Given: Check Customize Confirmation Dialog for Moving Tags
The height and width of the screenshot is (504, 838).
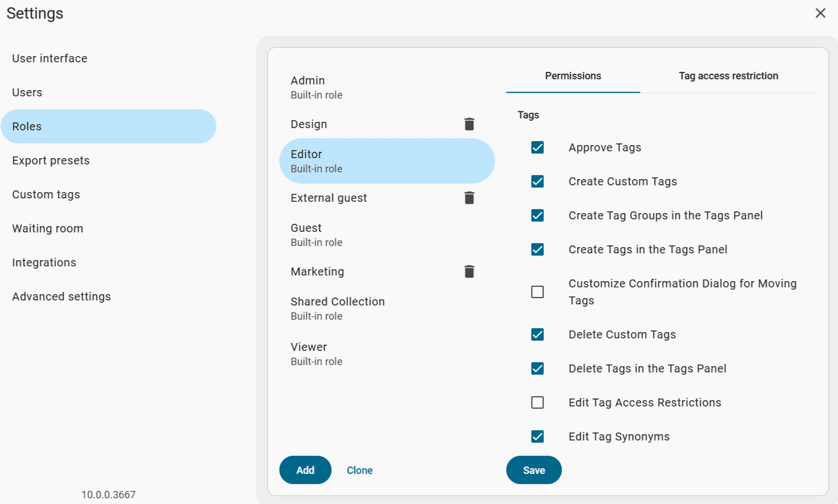Looking at the screenshot, I should [x=537, y=292].
